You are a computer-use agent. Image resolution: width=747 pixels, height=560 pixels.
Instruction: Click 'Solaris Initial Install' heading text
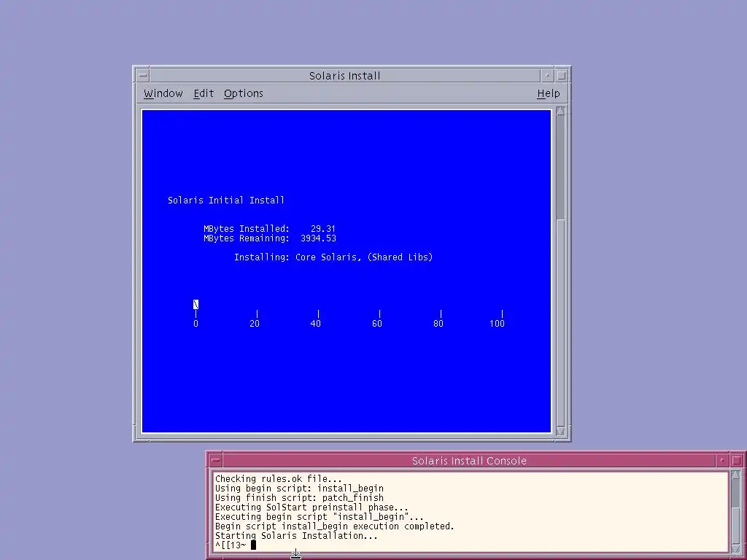tap(226, 200)
